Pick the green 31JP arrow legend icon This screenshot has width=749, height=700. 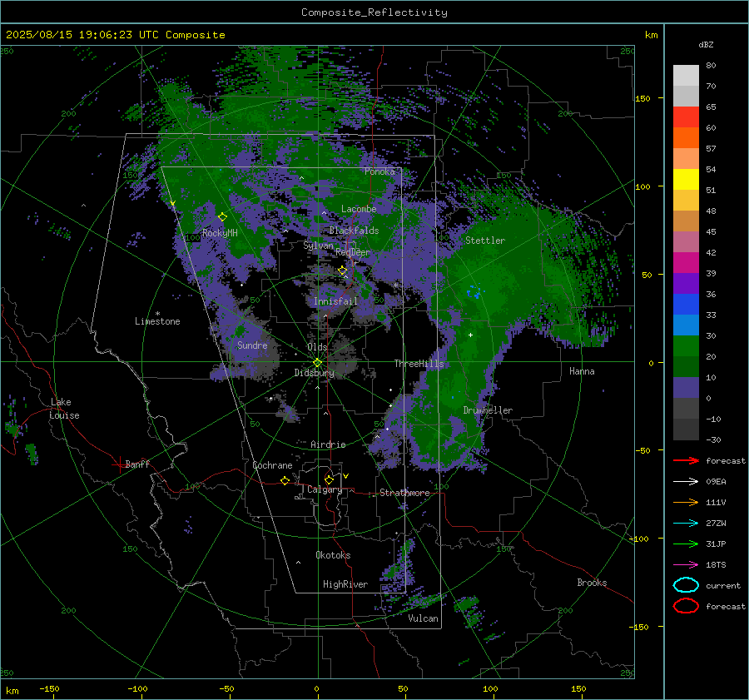pos(686,544)
